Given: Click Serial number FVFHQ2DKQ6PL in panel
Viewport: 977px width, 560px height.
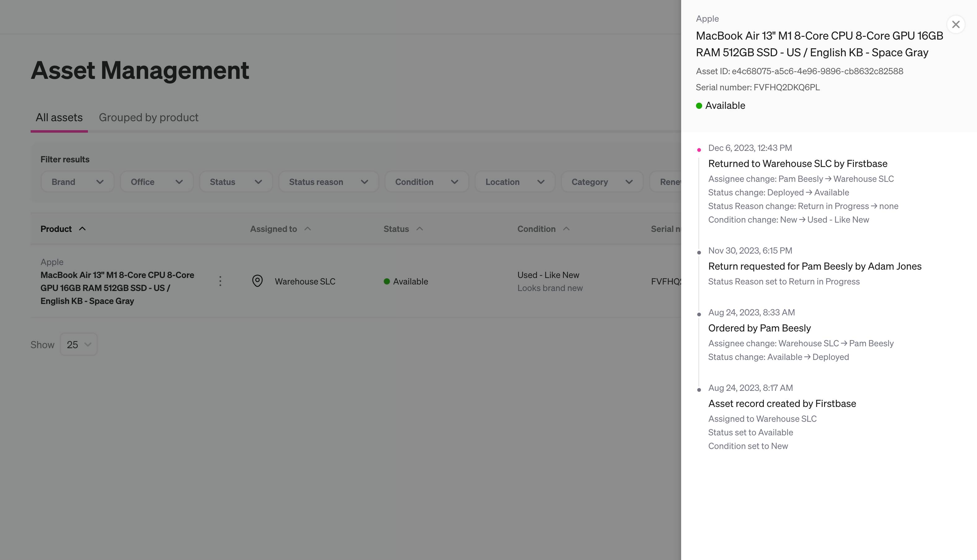Looking at the screenshot, I should (x=758, y=87).
